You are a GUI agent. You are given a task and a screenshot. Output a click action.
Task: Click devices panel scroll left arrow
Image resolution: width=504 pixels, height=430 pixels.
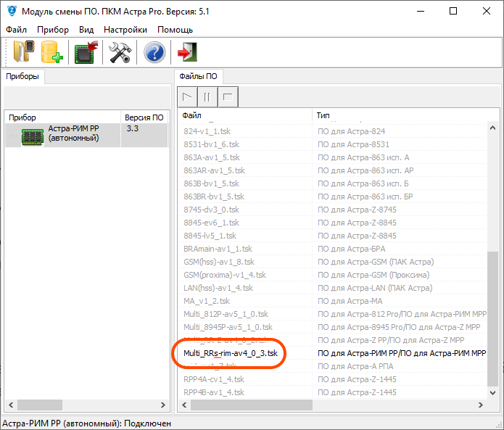[x=12, y=405]
